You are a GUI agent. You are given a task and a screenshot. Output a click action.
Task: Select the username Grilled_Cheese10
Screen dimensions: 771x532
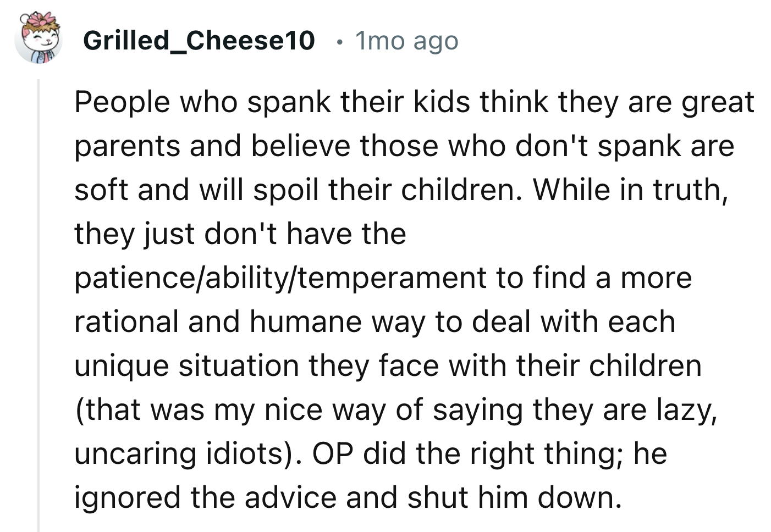click(200, 40)
